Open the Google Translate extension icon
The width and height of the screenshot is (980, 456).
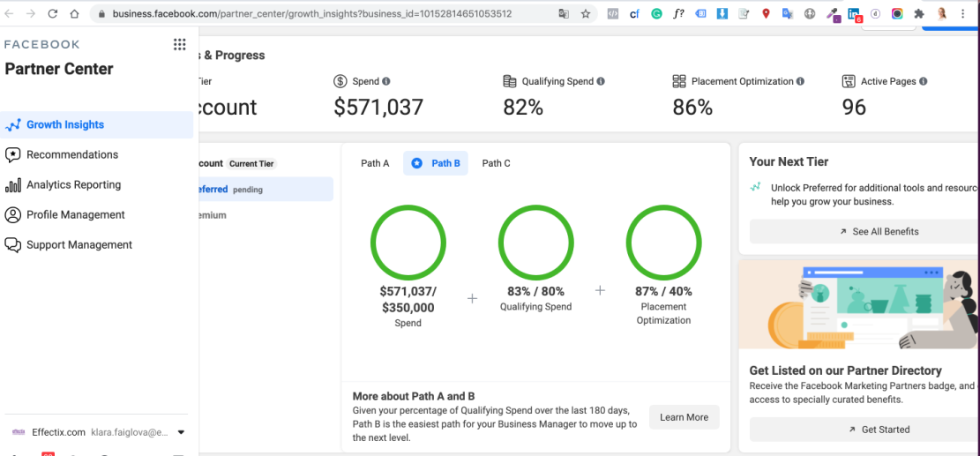point(788,14)
